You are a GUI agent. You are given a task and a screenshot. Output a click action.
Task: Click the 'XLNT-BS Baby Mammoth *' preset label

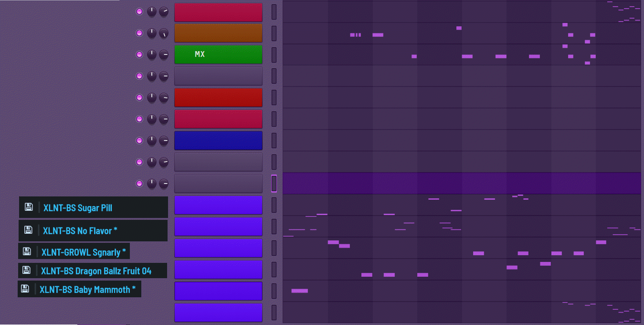pyautogui.click(x=87, y=290)
